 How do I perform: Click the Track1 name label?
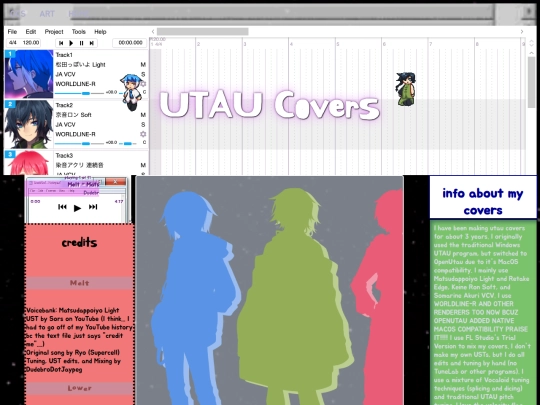pyautogui.click(x=64, y=55)
